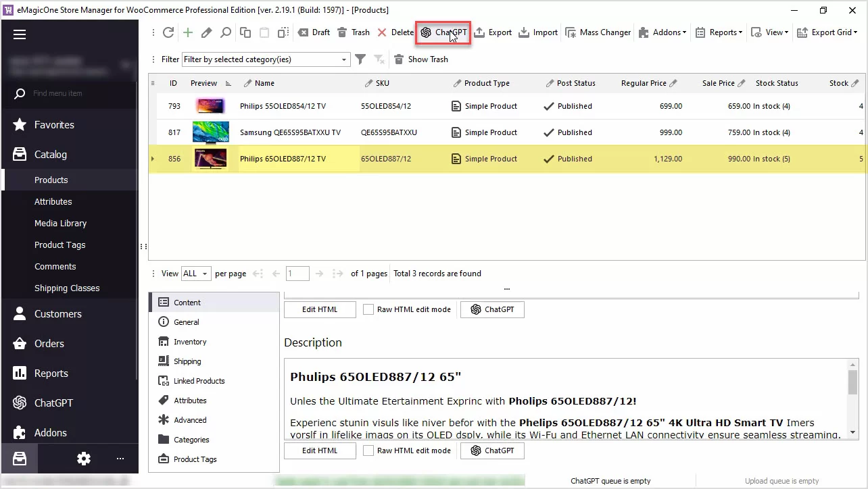868x489 pixels.
Task: Select the Samsung QE65S95BATXXU TV thumbnail
Action: pos(210,132)
